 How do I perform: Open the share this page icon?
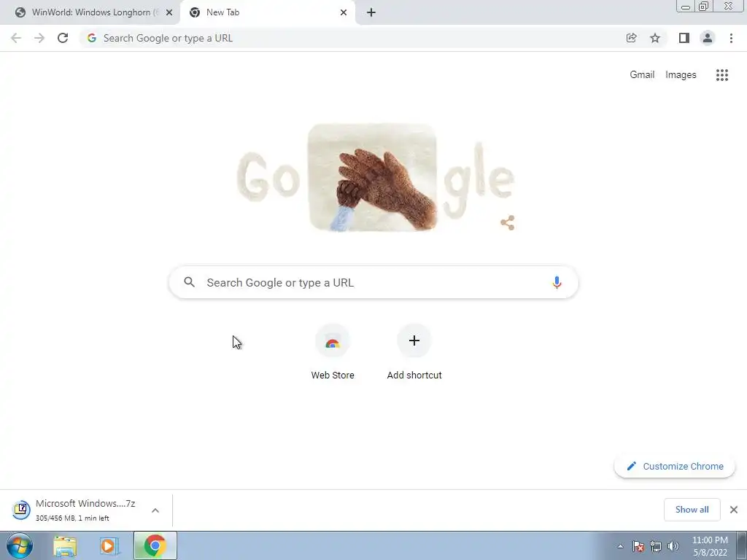pos(631,38)
